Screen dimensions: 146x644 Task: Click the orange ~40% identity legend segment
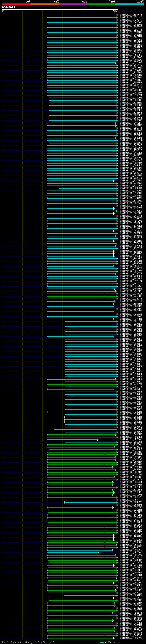(x=45, y=4)
